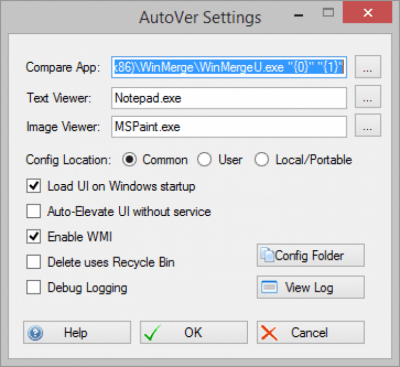400x367 pixels.
Task: Browse for Compare App executable
Action: [x=368, y=67]
